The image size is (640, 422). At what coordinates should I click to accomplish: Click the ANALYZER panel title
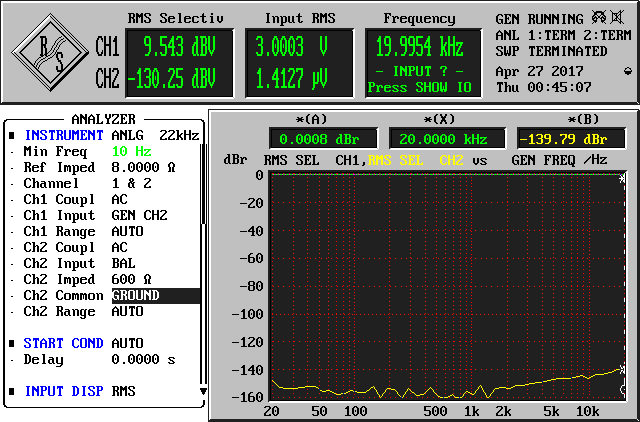[x=103, y=120]
